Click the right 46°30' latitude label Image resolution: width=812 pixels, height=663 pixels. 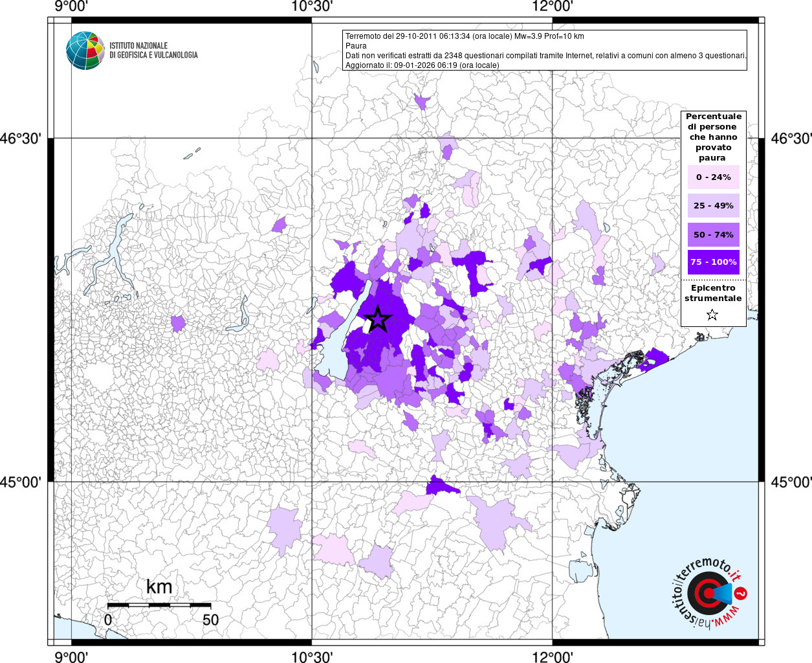[x=791, y=139]
